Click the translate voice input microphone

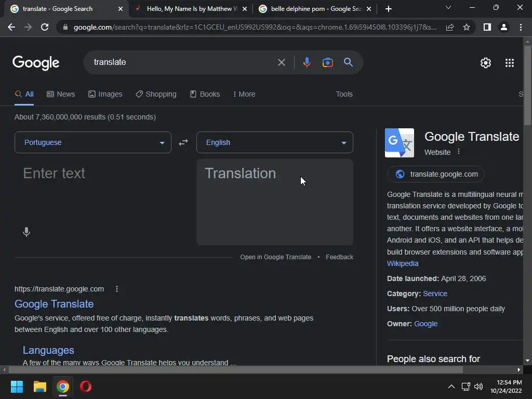[x=26, y=232]
